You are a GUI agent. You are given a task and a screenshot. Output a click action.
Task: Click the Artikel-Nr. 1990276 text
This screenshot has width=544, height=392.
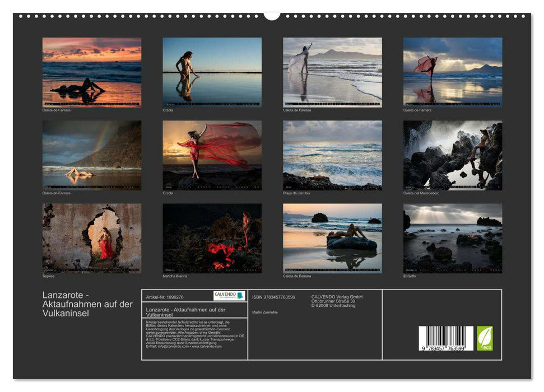click(x=165, y=297)
